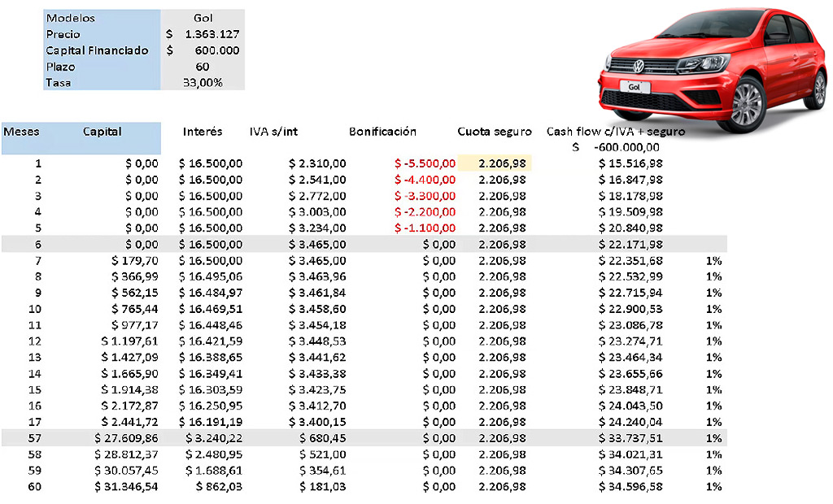Select interest value $ 16.349,41

pyautogui.click(x=211, y=374)
